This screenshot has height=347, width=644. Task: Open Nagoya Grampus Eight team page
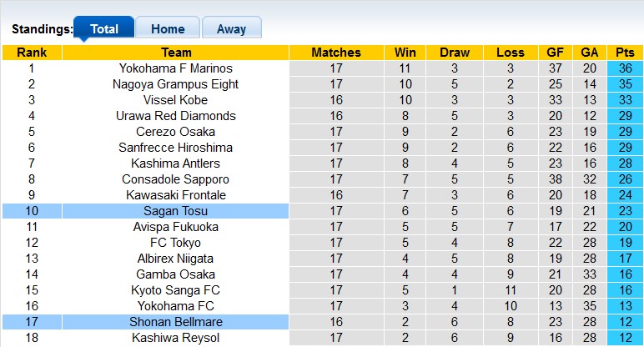click(176, 84)
